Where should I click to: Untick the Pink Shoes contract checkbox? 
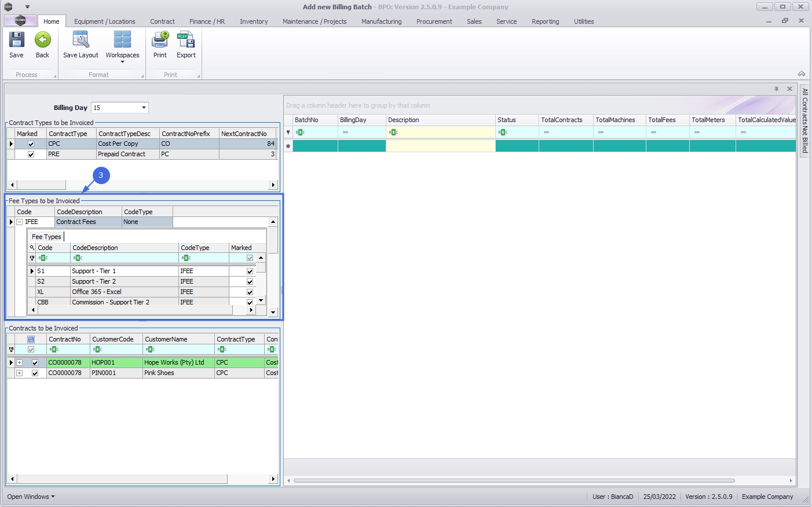[x=35, y=373]
